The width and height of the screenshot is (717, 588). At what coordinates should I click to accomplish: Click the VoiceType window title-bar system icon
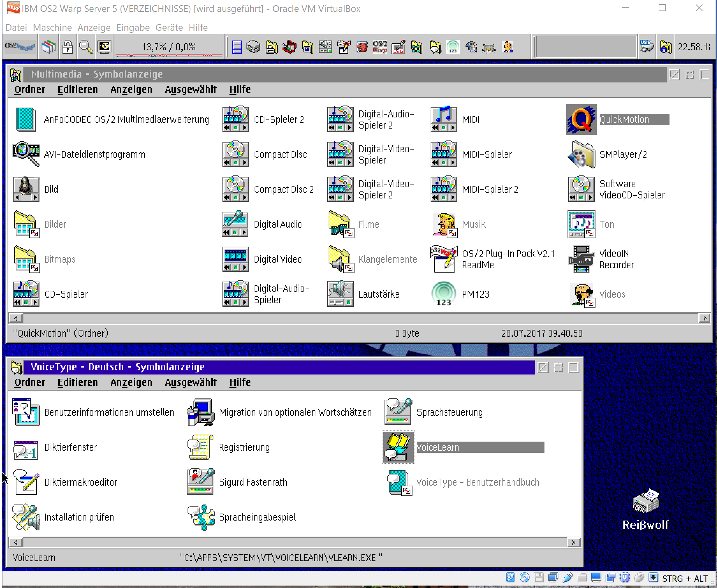[x=16, y=367]
